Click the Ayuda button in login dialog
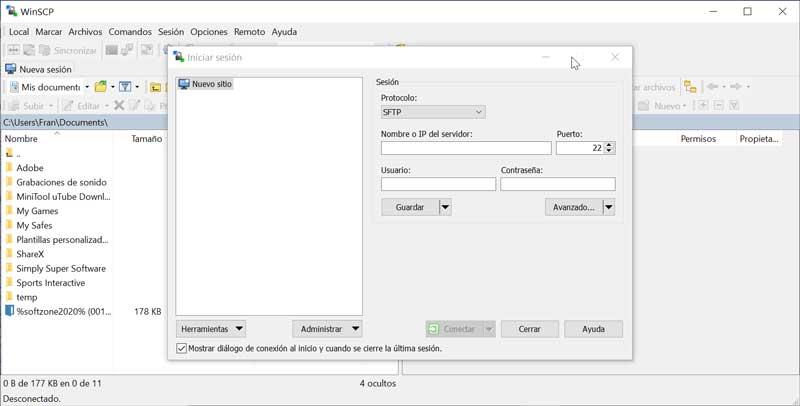Image resolution: width=800 pixels, height=406 pixels. (593, 329)
